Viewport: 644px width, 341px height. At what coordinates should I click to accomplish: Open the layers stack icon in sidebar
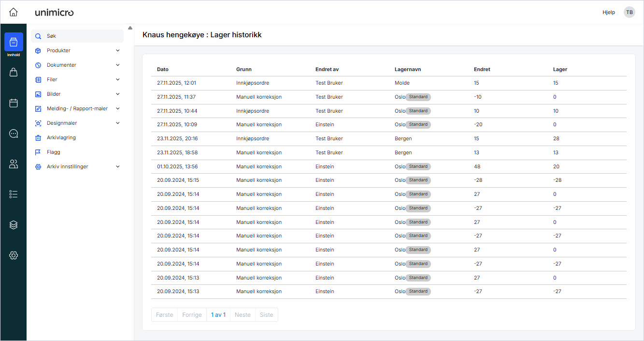click(14, 225)
